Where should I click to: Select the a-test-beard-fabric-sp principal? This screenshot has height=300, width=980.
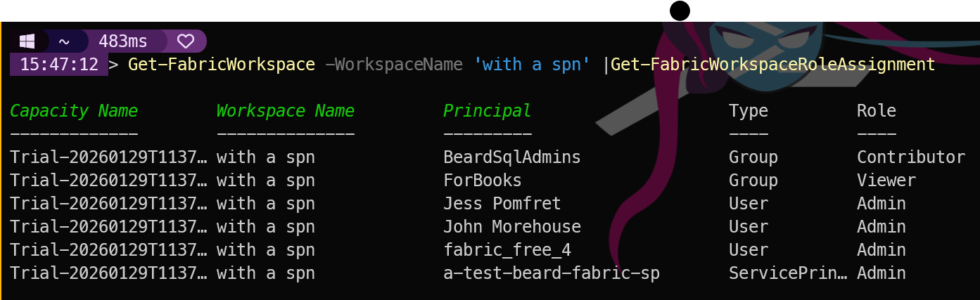(552, 273)
